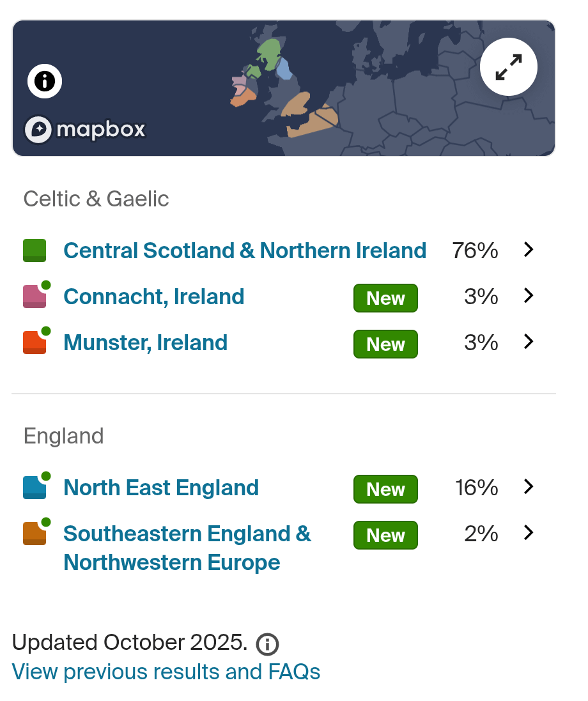Expand the map to fullscreen

tap(508, 67)
